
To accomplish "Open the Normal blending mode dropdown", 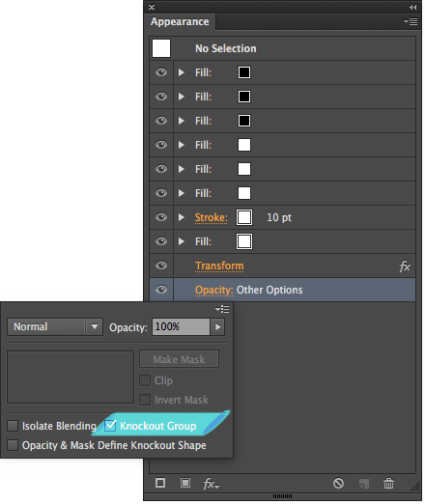I will click(x=55, y=327).
